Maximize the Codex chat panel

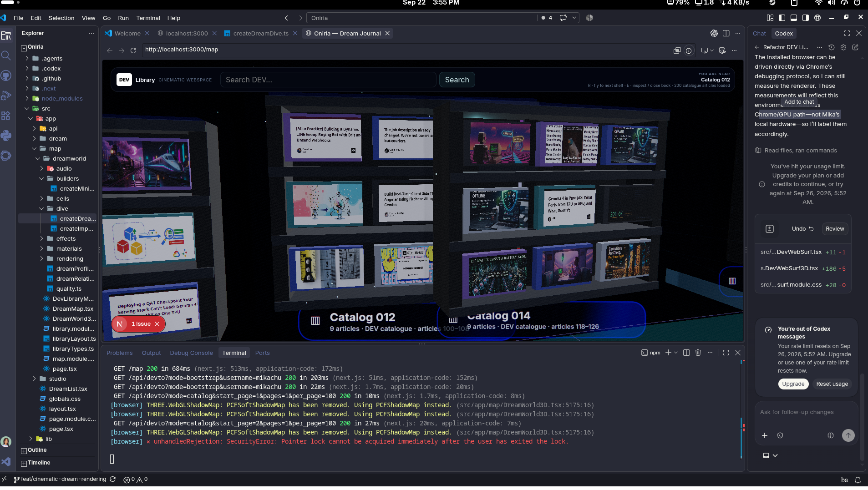tap(847, 33)
